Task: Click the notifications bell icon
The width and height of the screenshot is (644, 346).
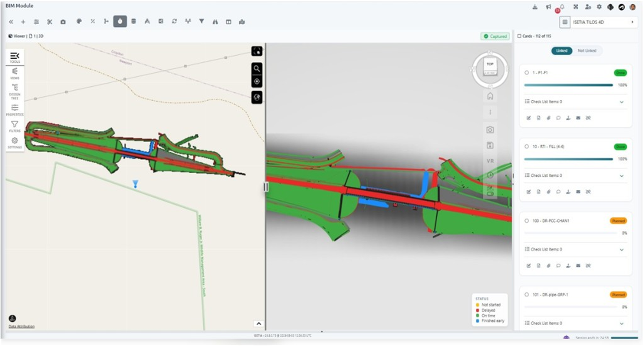Action: click(x=562, y=7)
